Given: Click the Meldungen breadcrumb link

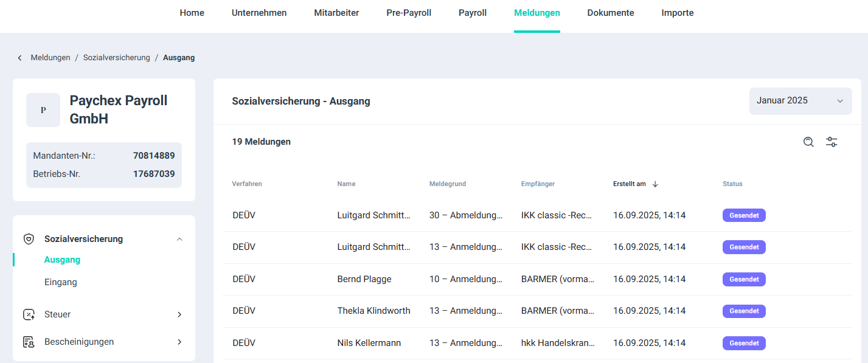Looking at the screenshot, I should (x=50, y=58).
